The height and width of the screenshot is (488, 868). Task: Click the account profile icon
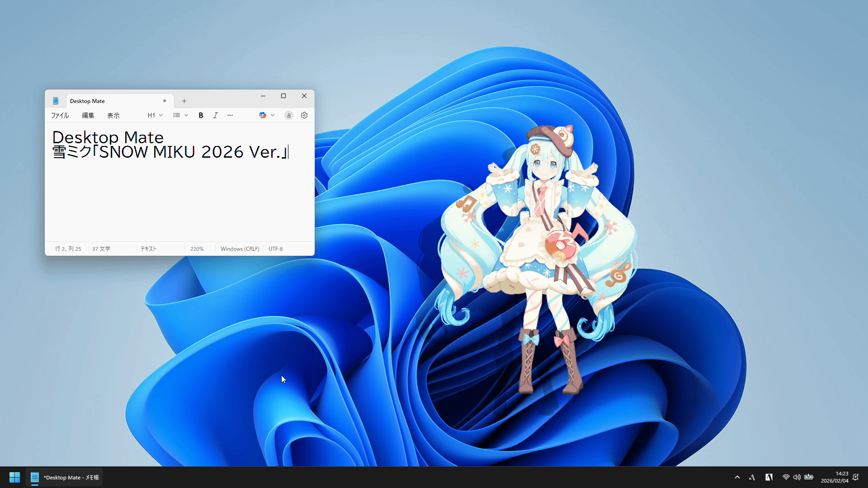289,115
